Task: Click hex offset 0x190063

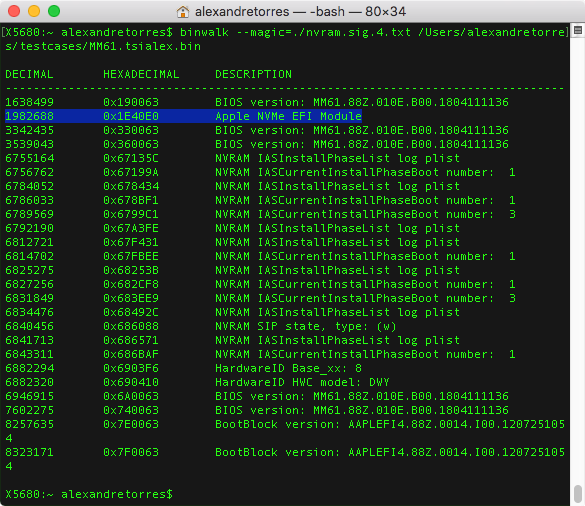Action: [x=131, y=102]
